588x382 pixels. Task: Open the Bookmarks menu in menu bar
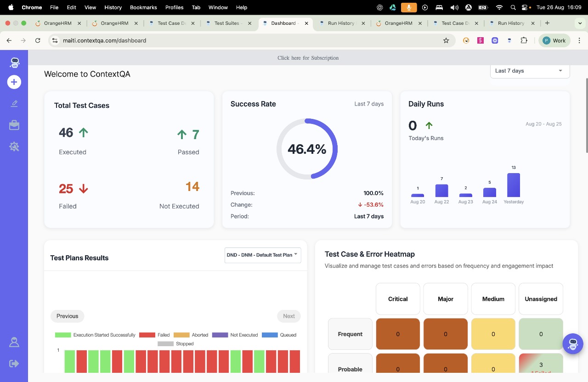point(143,7)
